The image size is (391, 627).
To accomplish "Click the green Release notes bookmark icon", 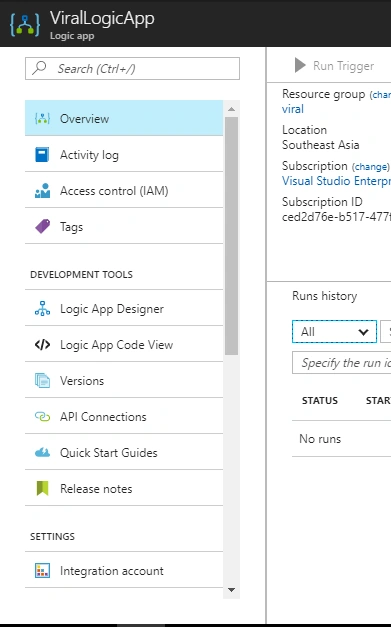I will point(42,488).
